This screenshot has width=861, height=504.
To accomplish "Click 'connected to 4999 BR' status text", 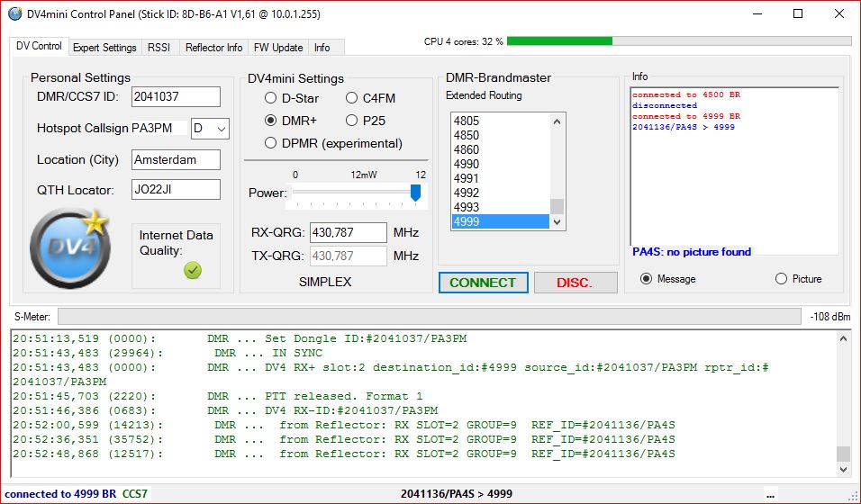I will click(60, 493).
